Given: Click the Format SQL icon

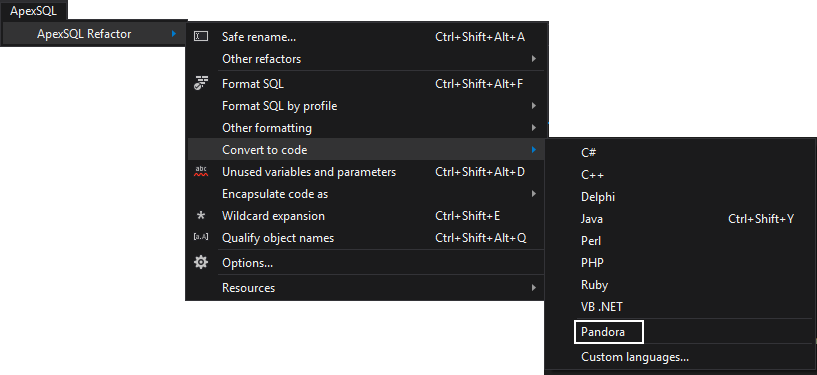Looking at the screenshot, I should click(201, 83).
